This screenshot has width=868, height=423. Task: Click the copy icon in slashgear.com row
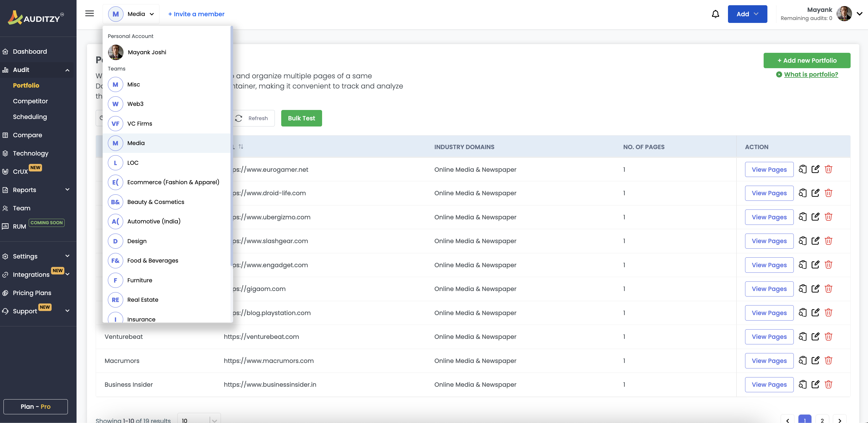pos(803,241)
